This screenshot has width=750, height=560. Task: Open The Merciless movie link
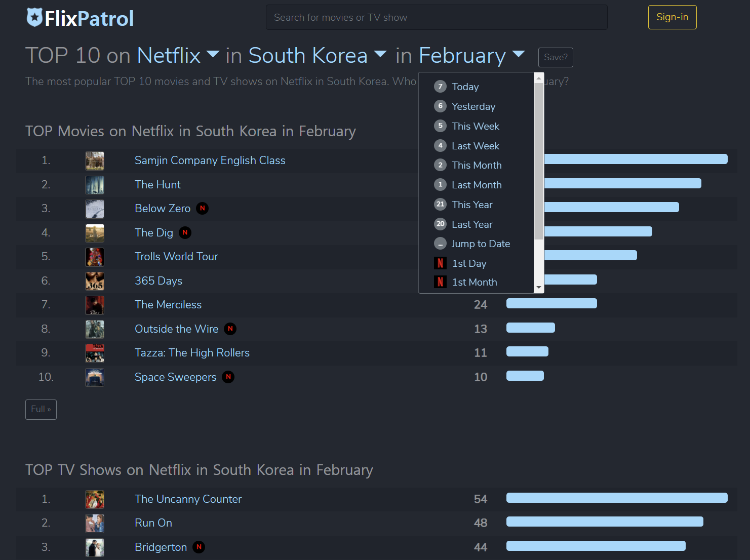(x=168, y=304)
